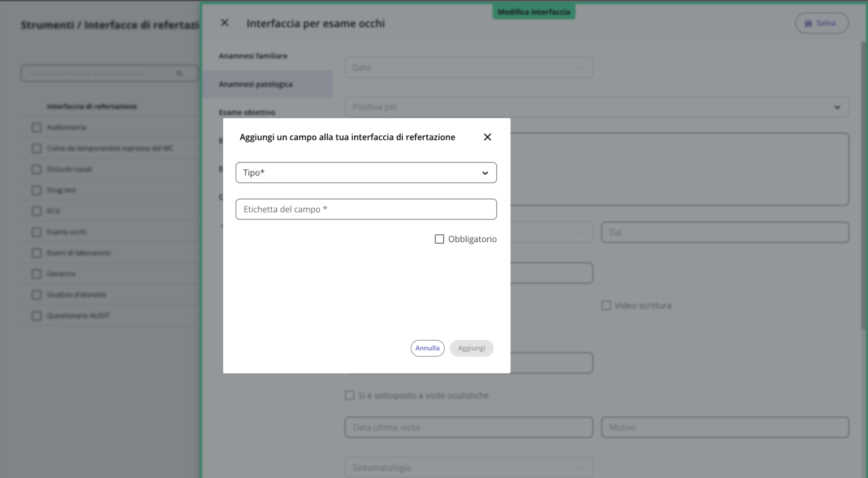
Task: Check the Obbligatorio checkbox
Action: coord(440,239)
